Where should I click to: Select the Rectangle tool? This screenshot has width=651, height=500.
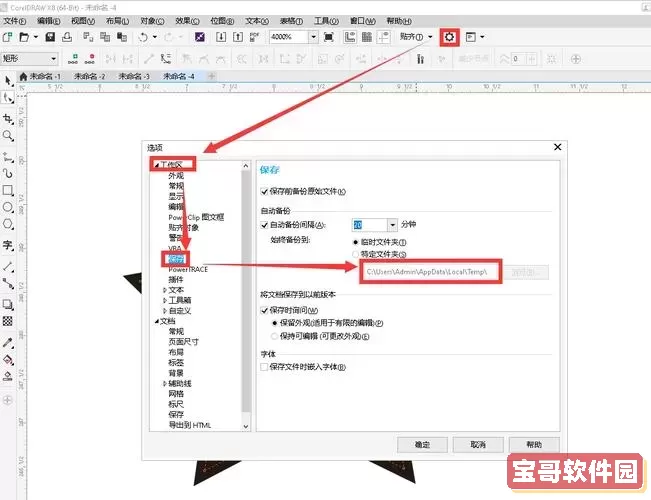pyautogui.click(x=8, y=190)
